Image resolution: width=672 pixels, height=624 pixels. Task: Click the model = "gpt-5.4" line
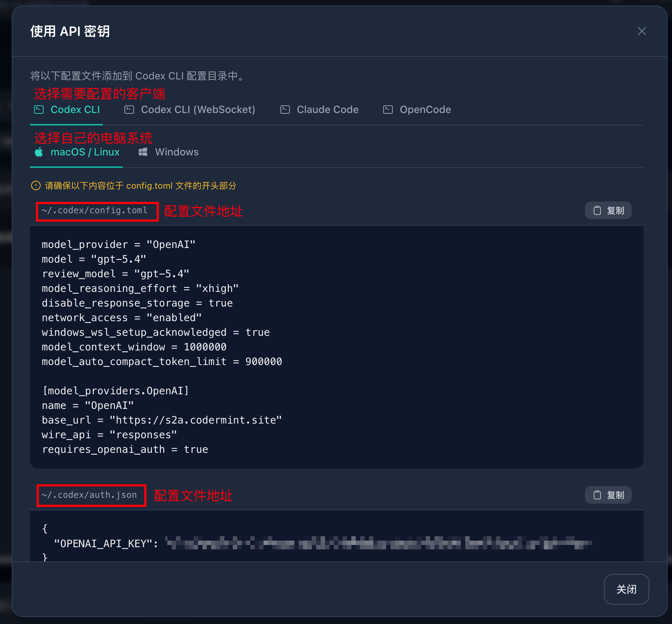point(94,259)
